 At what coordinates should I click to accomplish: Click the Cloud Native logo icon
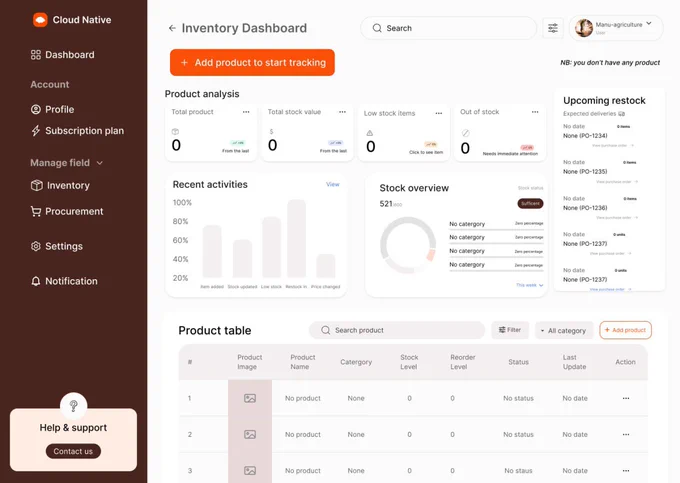(40, 20)
